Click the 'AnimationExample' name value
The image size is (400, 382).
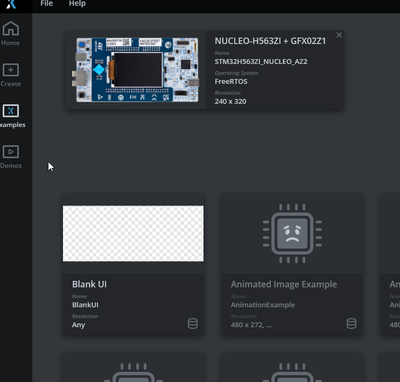(x=263, y=305)
